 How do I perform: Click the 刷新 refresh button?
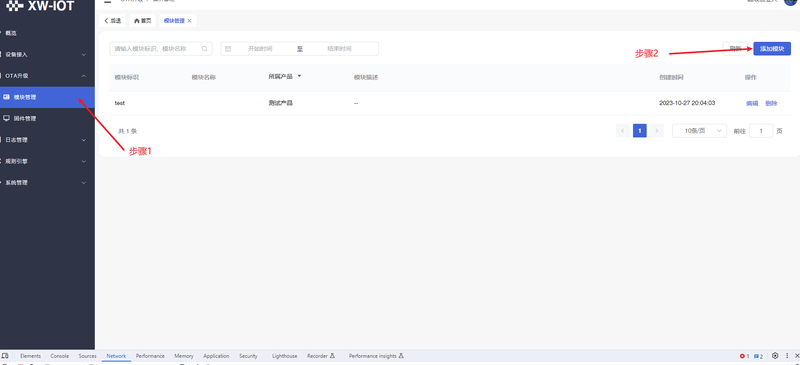735,48
